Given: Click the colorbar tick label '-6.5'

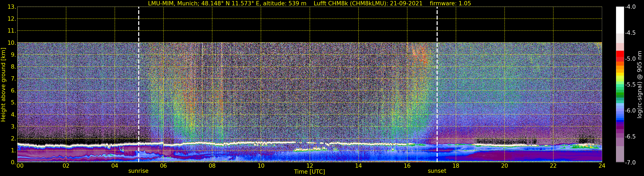Looking at the screenshot, I should (630, 137).
